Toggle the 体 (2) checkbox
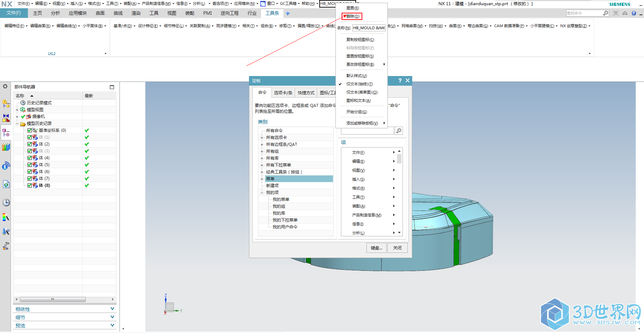Viewport: 644px width, 333px height. [30, 144]
